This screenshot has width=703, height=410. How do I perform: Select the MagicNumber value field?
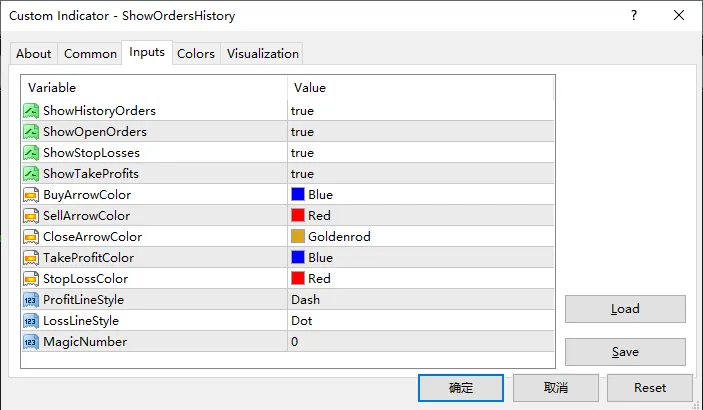click(x=420, y=342)
